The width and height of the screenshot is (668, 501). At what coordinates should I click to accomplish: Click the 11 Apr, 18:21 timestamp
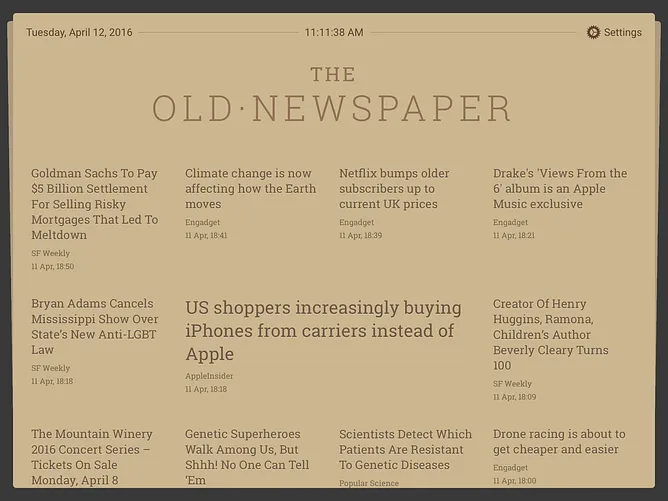click(514, 236)
